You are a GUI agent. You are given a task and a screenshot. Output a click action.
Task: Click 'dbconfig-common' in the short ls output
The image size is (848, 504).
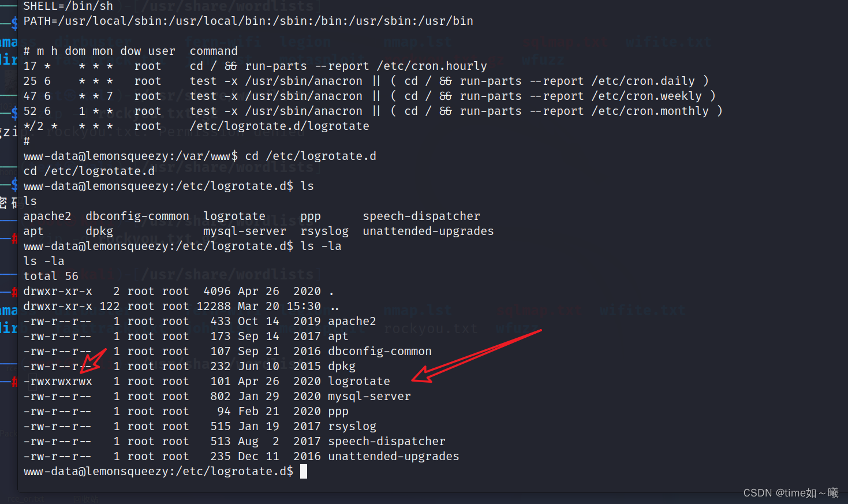137,216
